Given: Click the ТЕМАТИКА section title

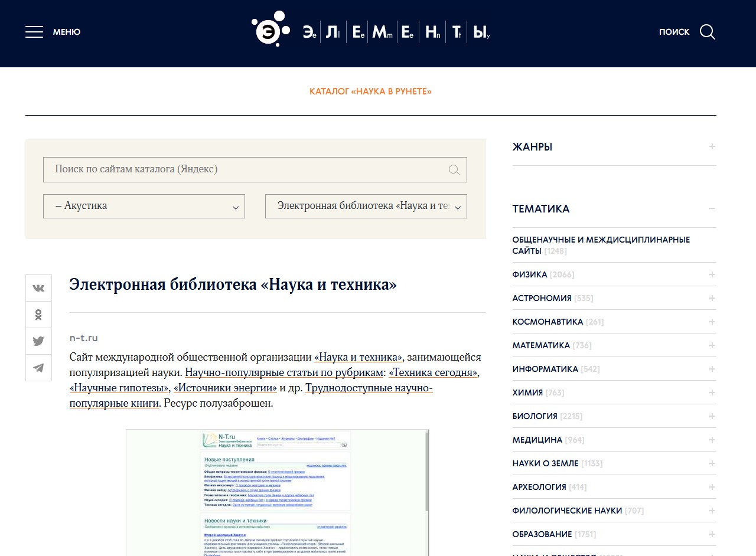Looking at the screenshot, I should 541,209.
